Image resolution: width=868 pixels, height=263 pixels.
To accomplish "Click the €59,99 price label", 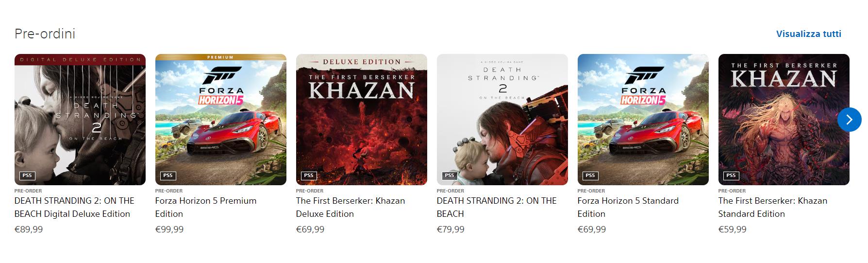I will coord(733,229).
